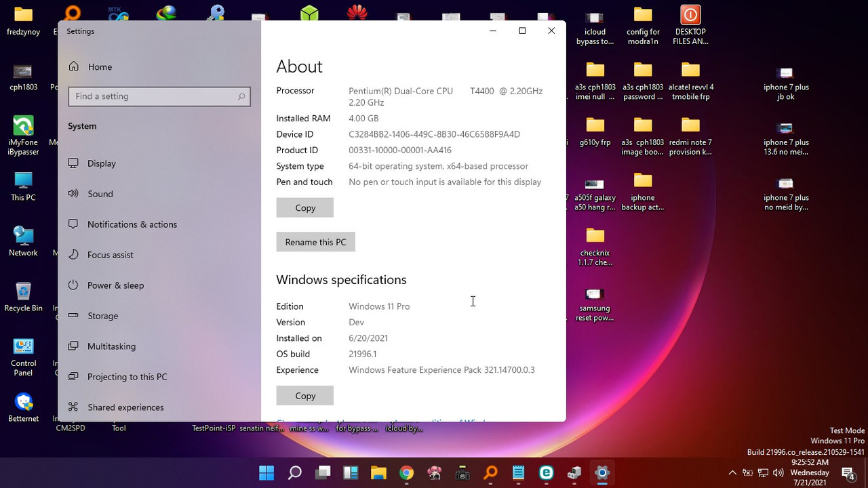Select the samsung reset pow... file
This screenshot has width=868, height=488.
pos(595,304)
